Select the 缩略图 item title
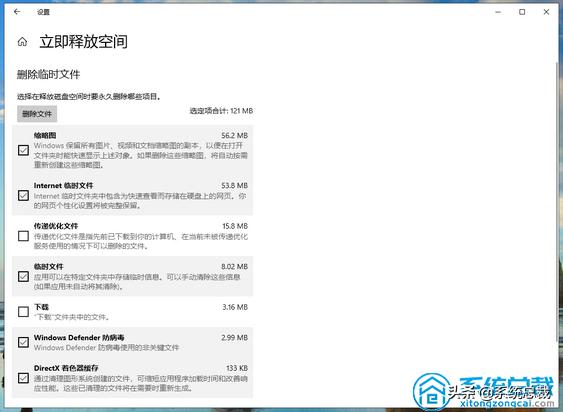Screen dimensions: 563x412 [45, 135]
